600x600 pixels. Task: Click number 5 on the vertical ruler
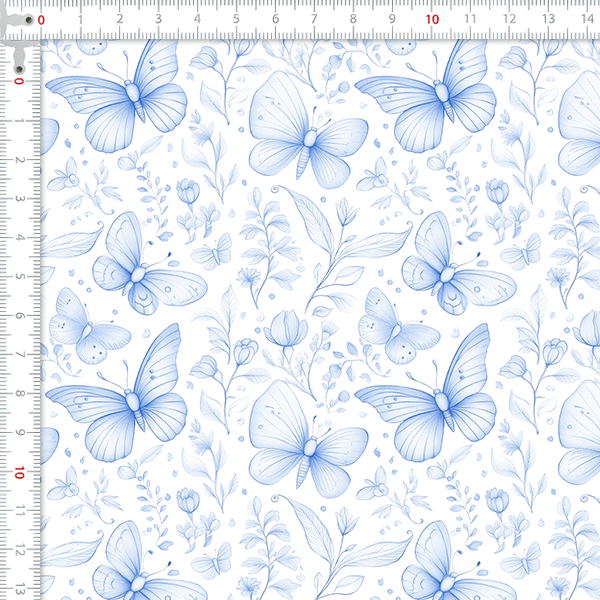click(x=19, y=277)
